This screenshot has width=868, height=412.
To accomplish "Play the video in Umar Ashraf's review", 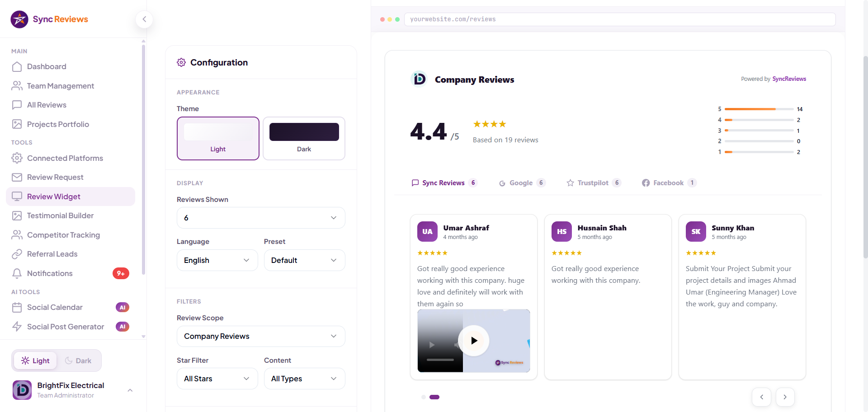I will pos(474,341).
